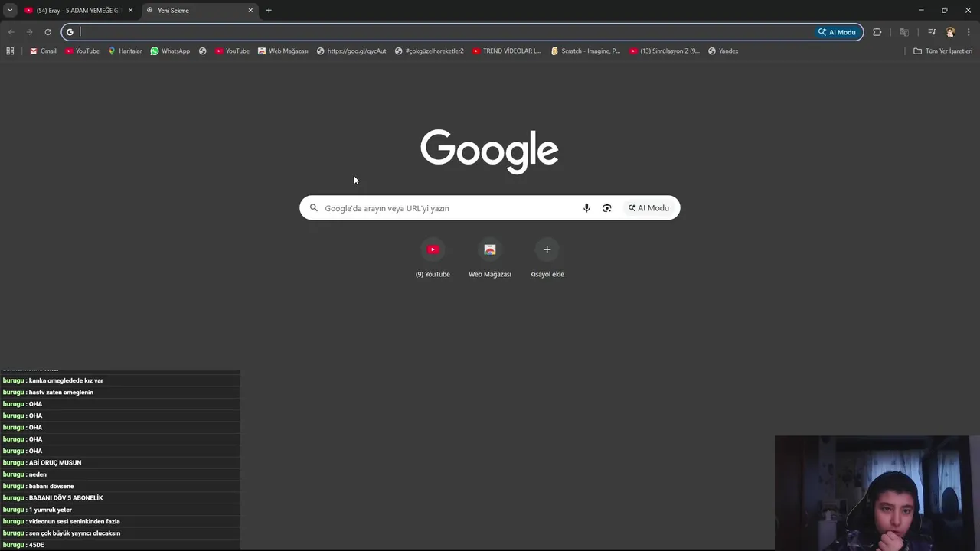Click AI Modu inside the Google search box
980x551 pixels.
[648, 208]
